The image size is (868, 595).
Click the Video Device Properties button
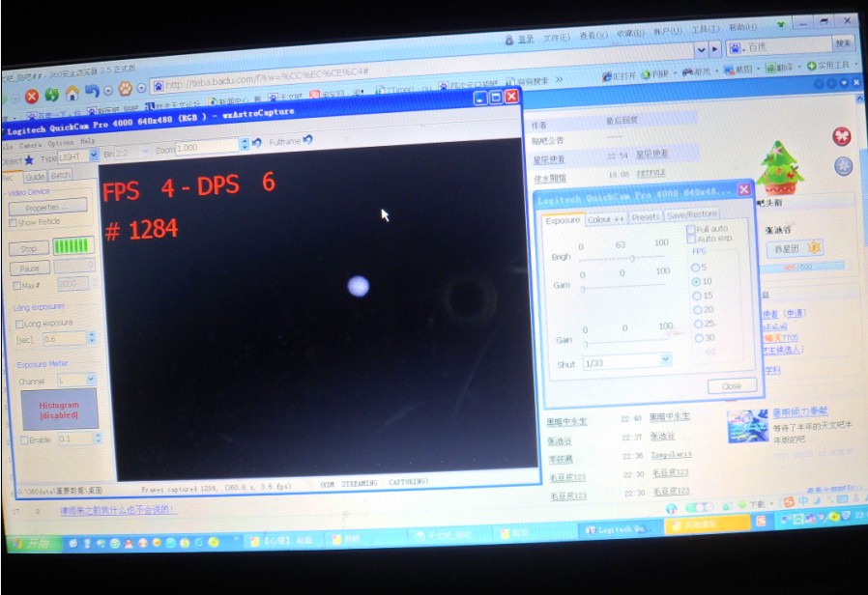point(48,207)
